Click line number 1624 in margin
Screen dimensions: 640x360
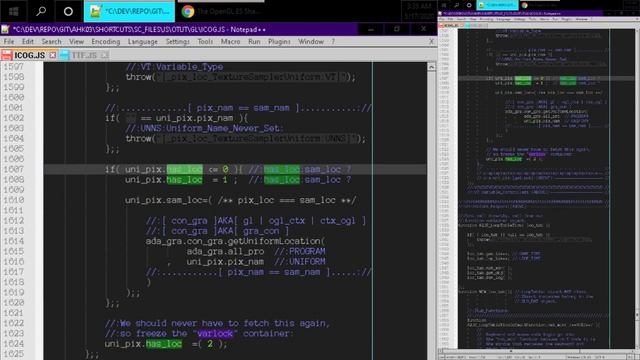[x=13, y=344]
